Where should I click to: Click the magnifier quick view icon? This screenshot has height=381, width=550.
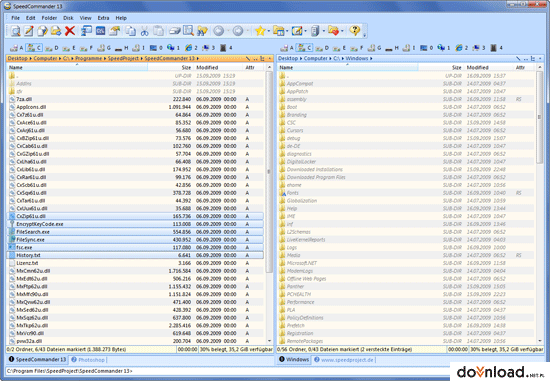point(15,31)
